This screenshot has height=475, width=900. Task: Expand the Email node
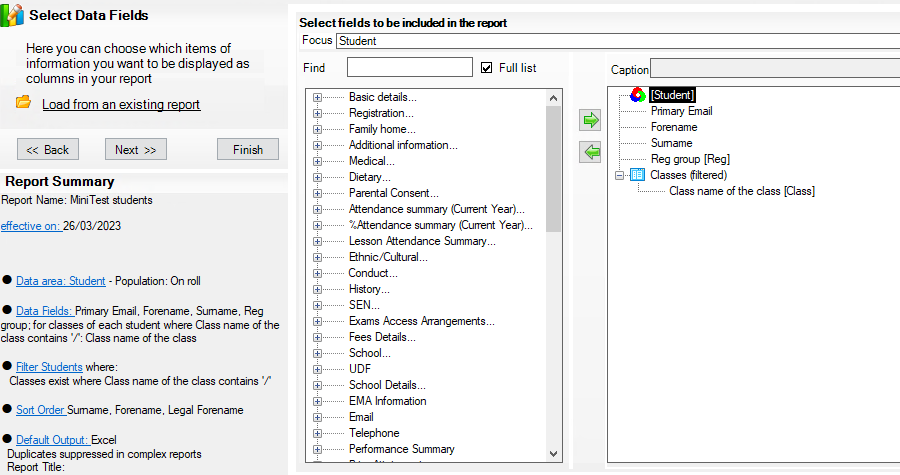coord(317,418)
